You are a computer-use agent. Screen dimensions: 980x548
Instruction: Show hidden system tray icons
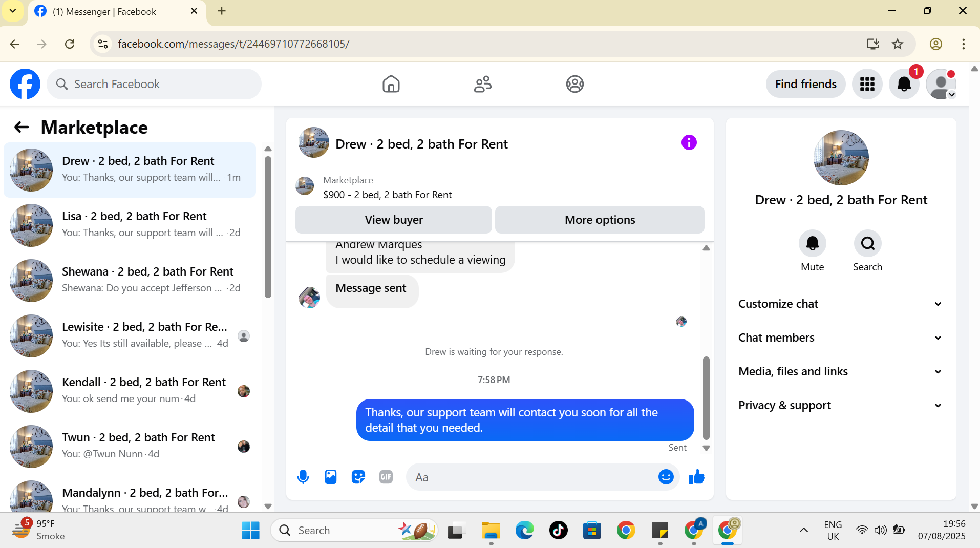pyautogui.click(x=804, y=531)
